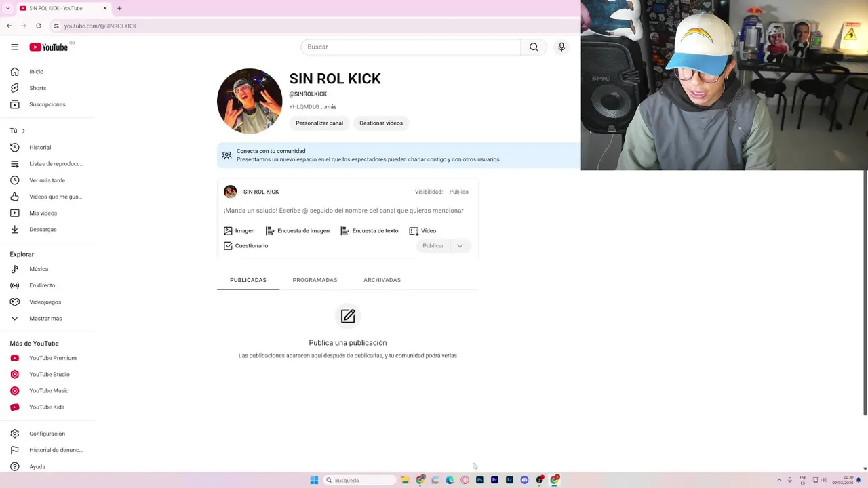Open Suscripciones in the sidebar
This screenshot has width=868, height=488.
47,104
